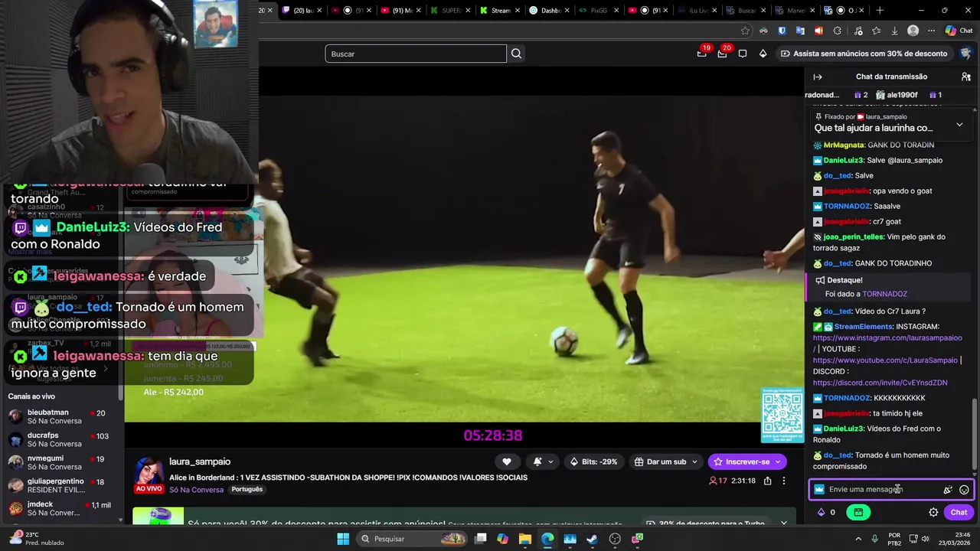980x551 pixels.
Task: Claim the green channel points bonus chest
Action: 858,513
